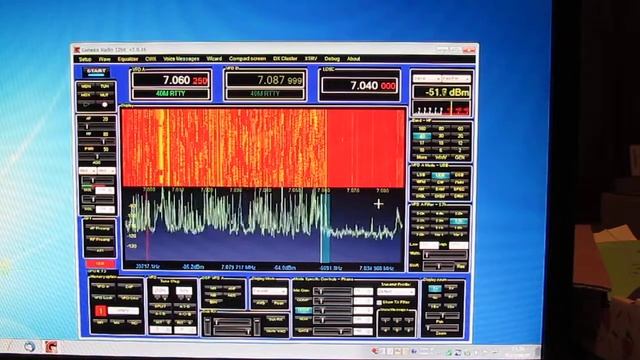This screenshot has height=360, width=640.
Task: Toggle the MOX transmit button
Action: click(x=86, y=95)
